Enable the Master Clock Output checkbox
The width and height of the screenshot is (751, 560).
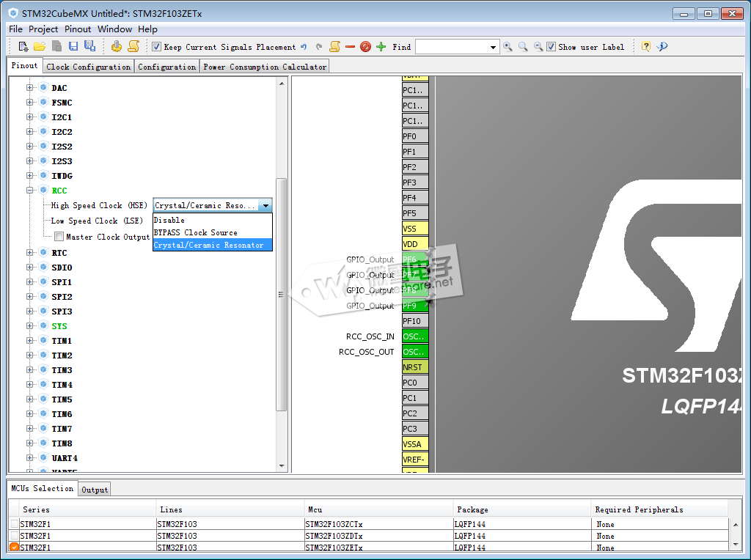[59, 237]
